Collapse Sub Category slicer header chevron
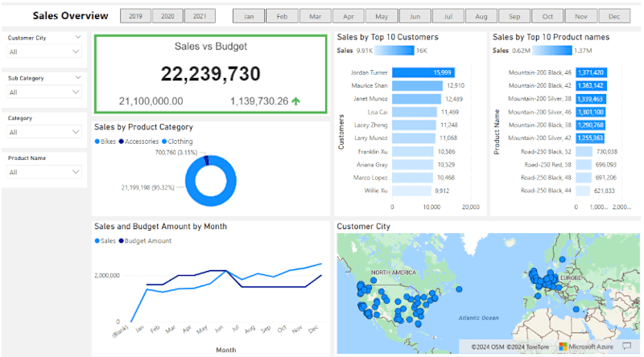This screenshot has height=357, width=644. click(78, 77)
